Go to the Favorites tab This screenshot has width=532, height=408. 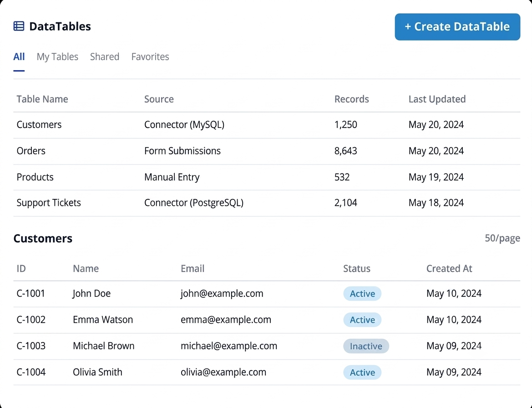point(150,56)
